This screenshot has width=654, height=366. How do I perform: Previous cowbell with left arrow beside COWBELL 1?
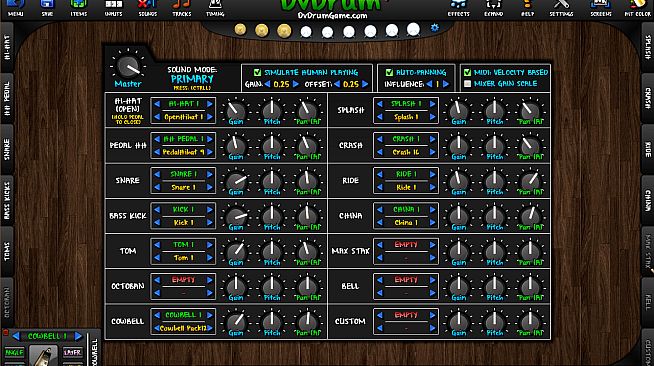point(16,336)
